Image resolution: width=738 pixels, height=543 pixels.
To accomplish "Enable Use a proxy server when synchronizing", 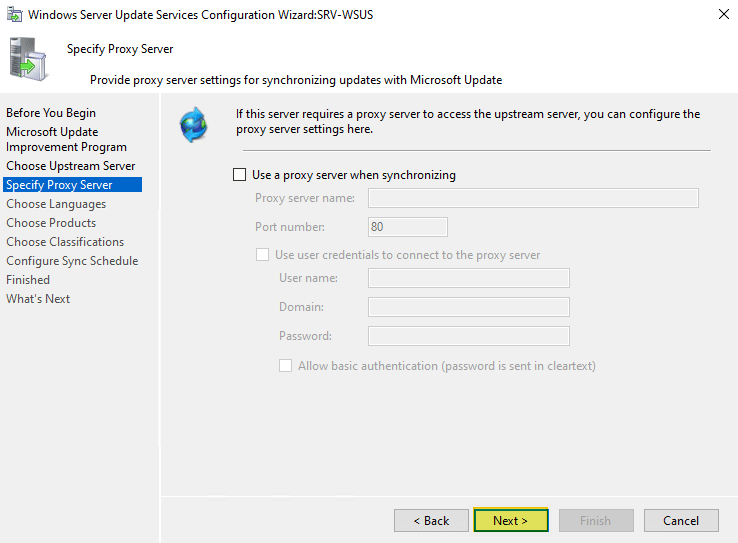I will pos(239,175).
